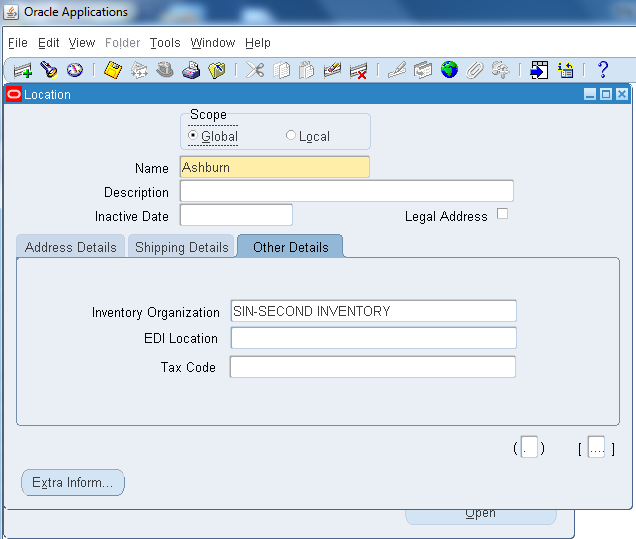
Task: Switch to the Shipping Details tab
Action: [181, 247]
